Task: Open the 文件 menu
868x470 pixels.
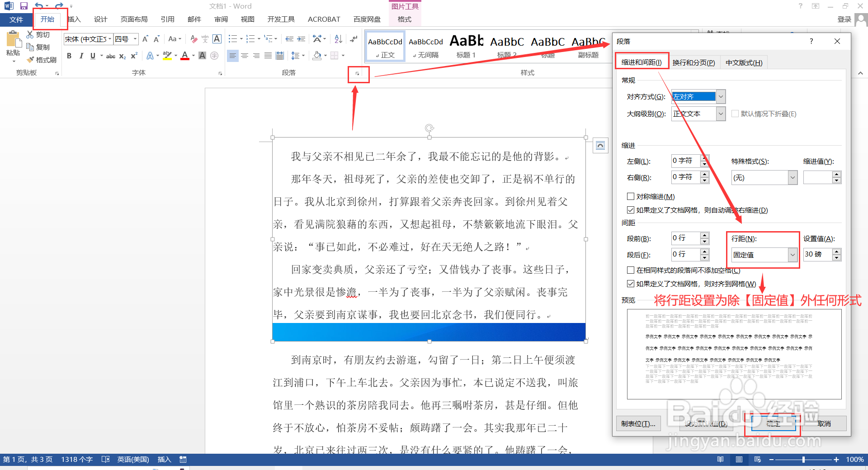Action: pos(16,19)
